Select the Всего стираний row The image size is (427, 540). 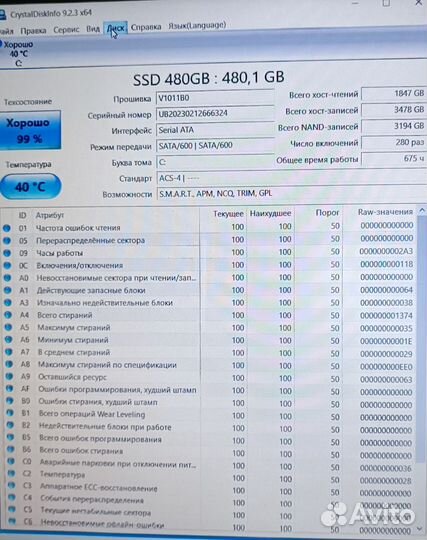tap(209, 315)
